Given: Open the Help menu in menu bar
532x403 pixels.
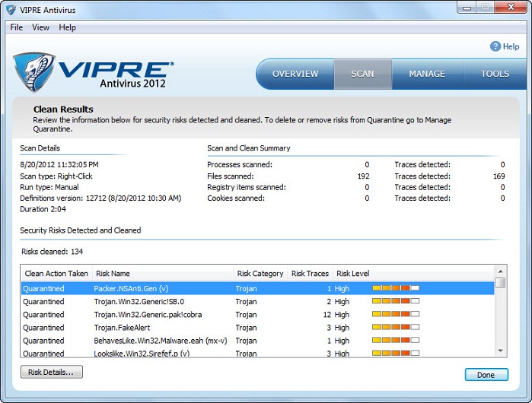Looking at the screenshot, I should 67,27.
